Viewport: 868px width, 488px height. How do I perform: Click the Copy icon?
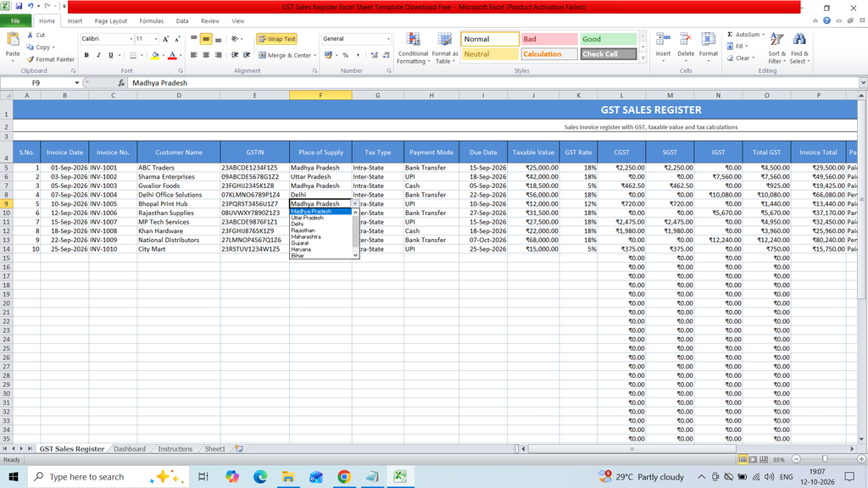pos(31,47)
